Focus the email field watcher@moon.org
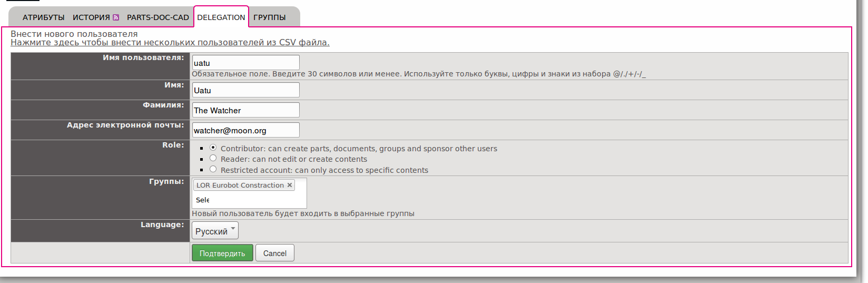 [245, 130]
